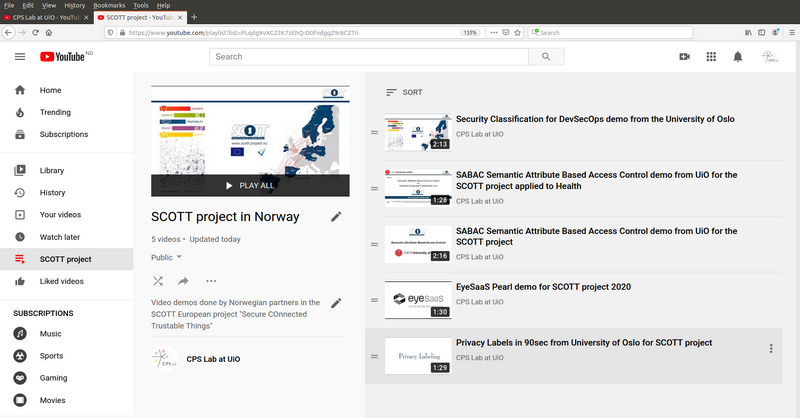Open action menu for Privacy Labels video

click(771, 349)
